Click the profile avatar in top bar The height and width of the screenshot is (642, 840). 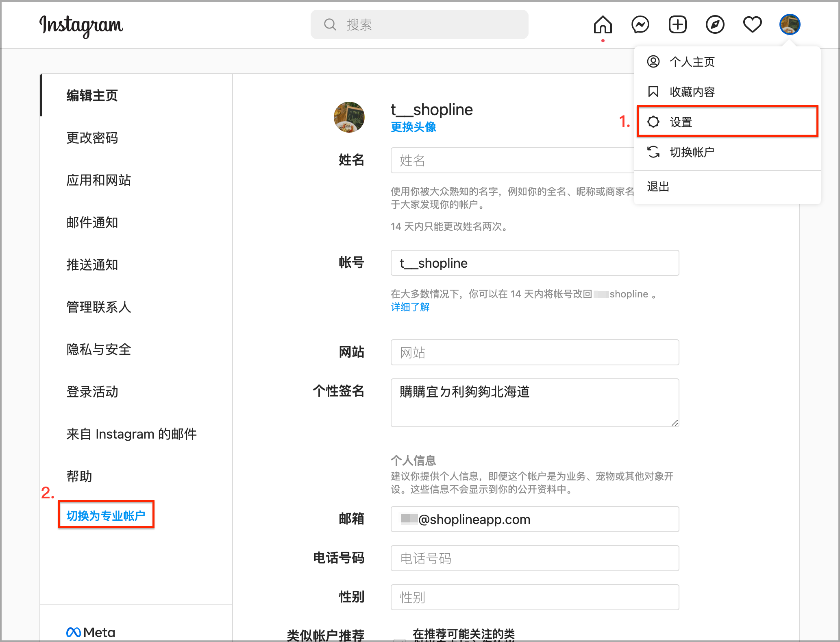790,24
